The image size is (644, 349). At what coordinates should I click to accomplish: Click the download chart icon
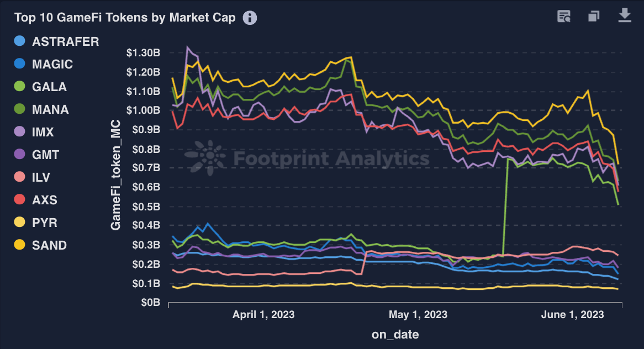624,17
